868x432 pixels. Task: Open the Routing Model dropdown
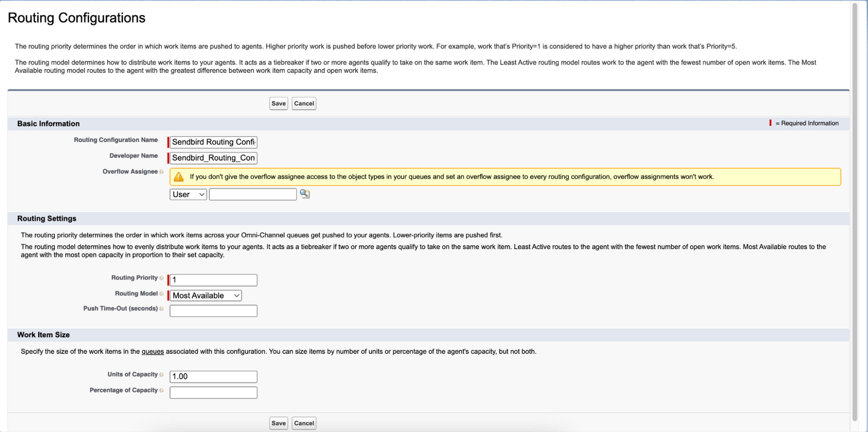coord(206,295)
